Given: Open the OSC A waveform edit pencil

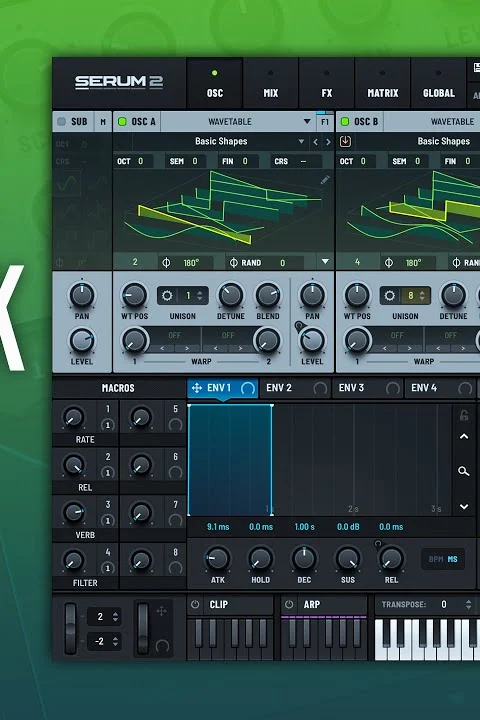Looking at the screenshot, I should [x=325, y=180].
